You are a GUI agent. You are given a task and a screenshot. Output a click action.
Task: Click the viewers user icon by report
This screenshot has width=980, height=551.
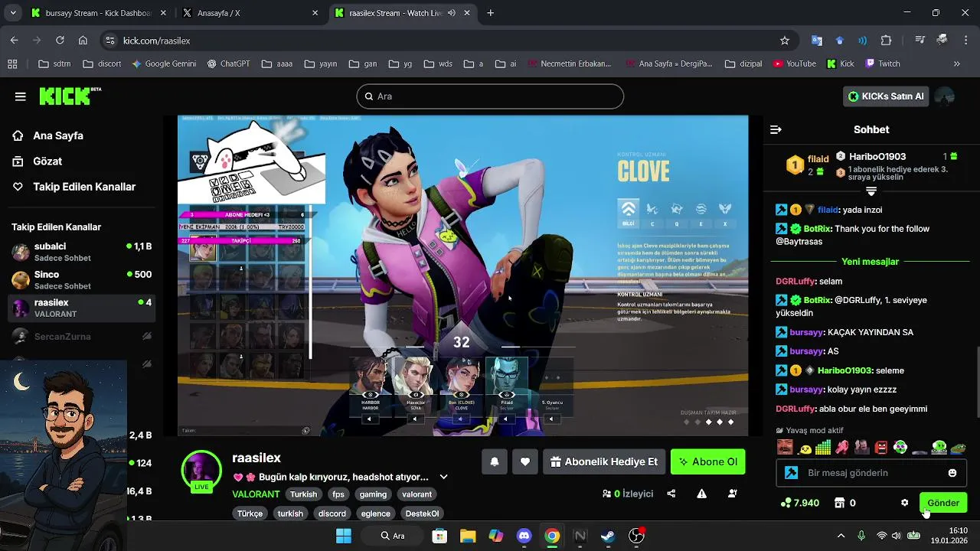click(732, 494)
